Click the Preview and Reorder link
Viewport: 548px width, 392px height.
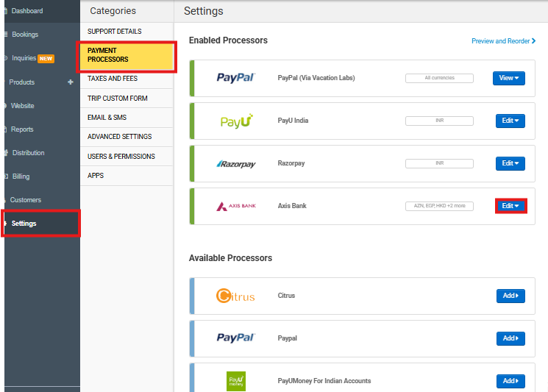point(503,41)
